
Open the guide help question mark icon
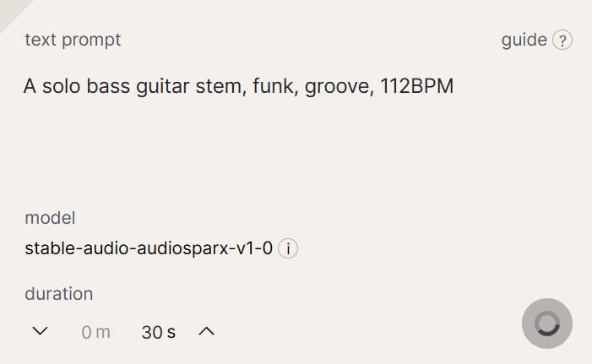pyautogui.click(x=562, y=40)
